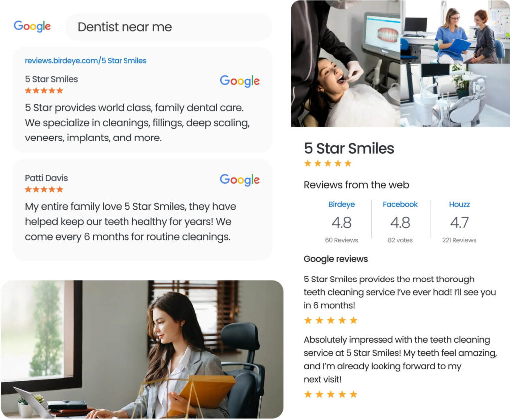
Task: Open the Birdeye reviews source link
Action: [341, 204]
